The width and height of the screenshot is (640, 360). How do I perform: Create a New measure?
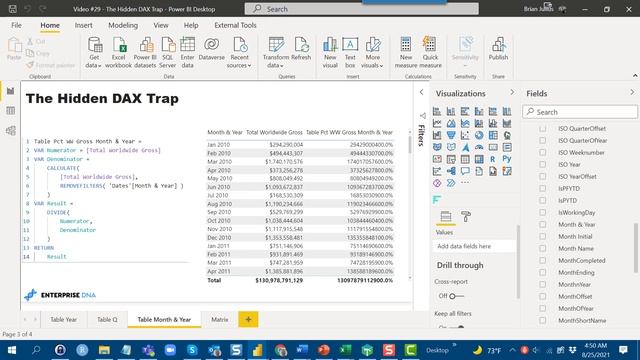[x=406, y=52]
